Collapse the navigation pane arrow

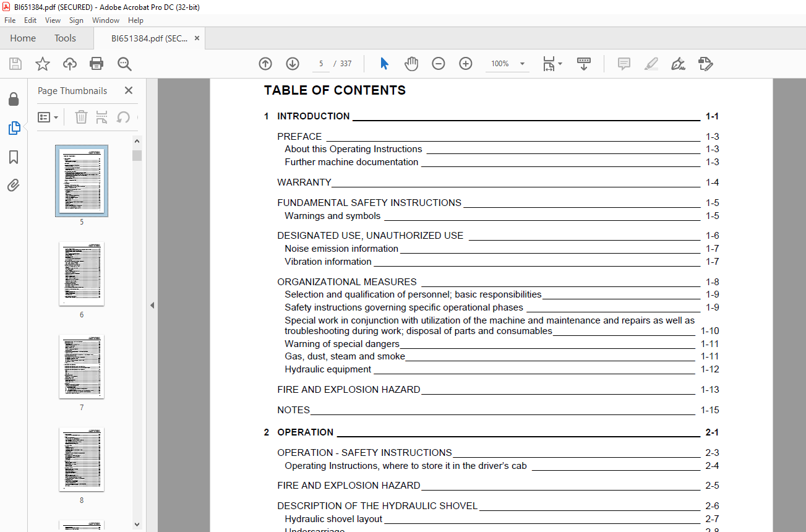152,305
